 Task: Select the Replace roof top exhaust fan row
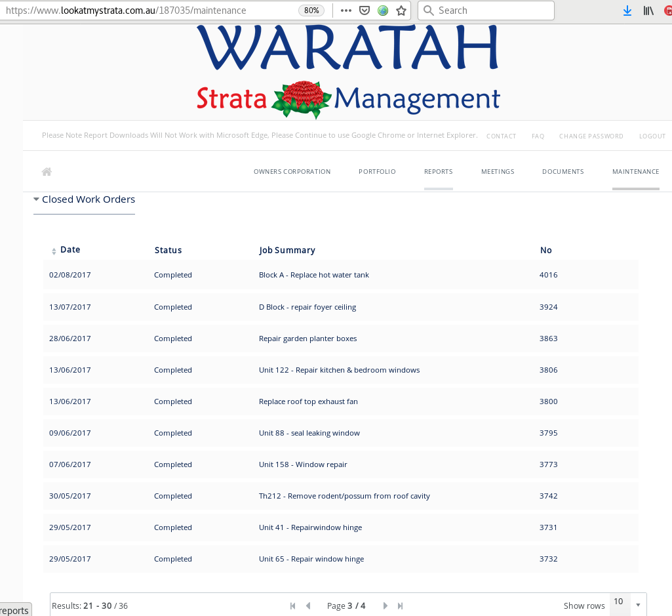pos(341,401)
